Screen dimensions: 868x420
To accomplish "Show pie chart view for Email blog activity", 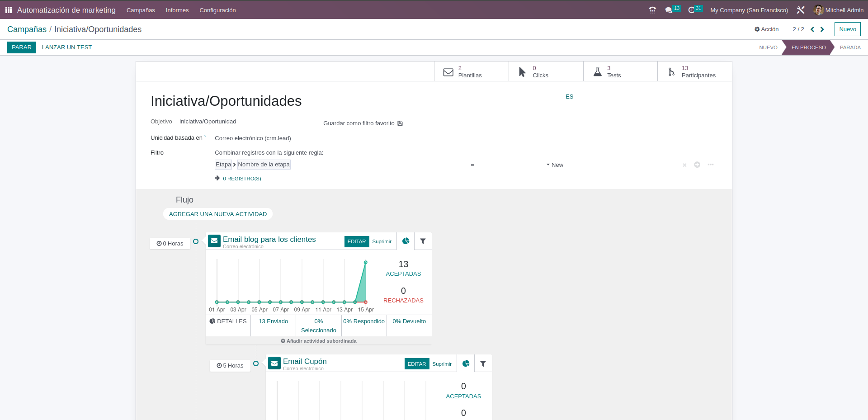I will click(406, 241).
